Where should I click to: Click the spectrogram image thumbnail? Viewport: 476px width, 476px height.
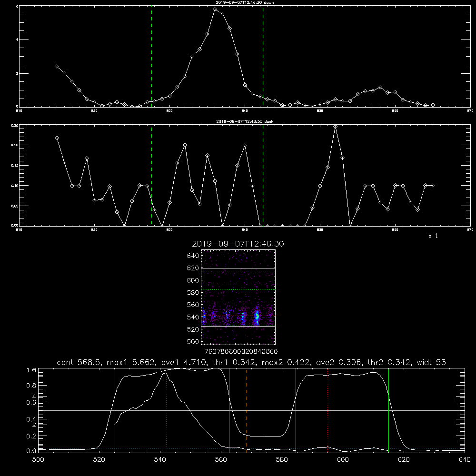[238, 297]
